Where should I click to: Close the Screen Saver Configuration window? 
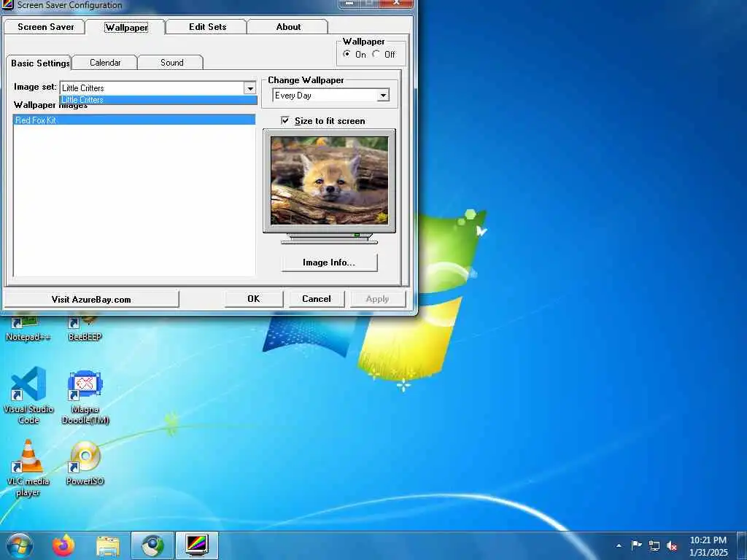tap(396, 4)
